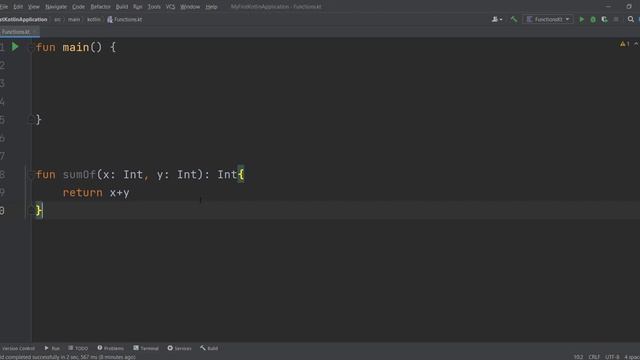Restore the window with title bar button

(x=629, y=7)
